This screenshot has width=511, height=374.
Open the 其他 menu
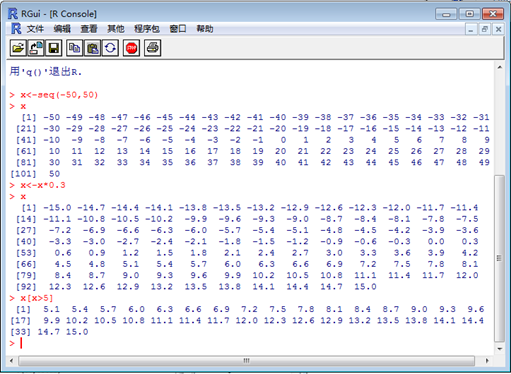point(116,29)
